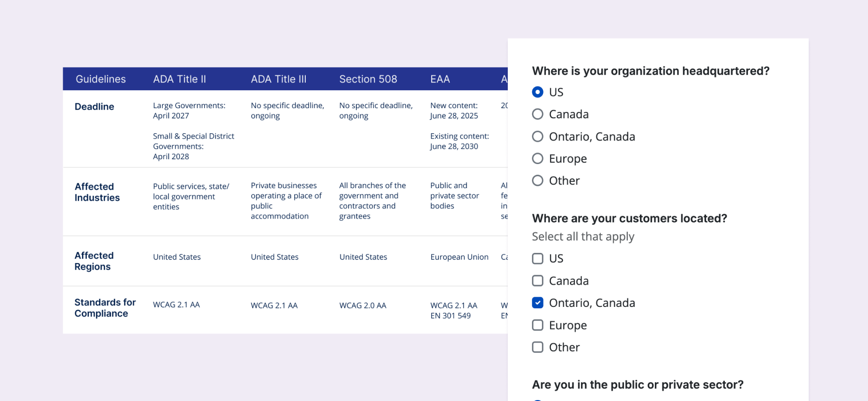Check US under customers located
This screenshot has width=868, height=401.
click(538, 259)
